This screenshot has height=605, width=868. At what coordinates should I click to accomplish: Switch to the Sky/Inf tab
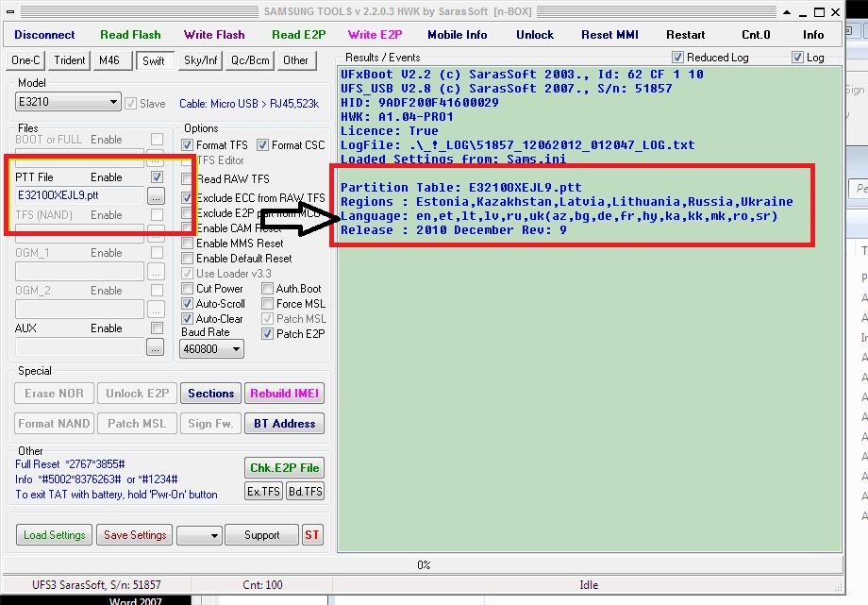200,60
